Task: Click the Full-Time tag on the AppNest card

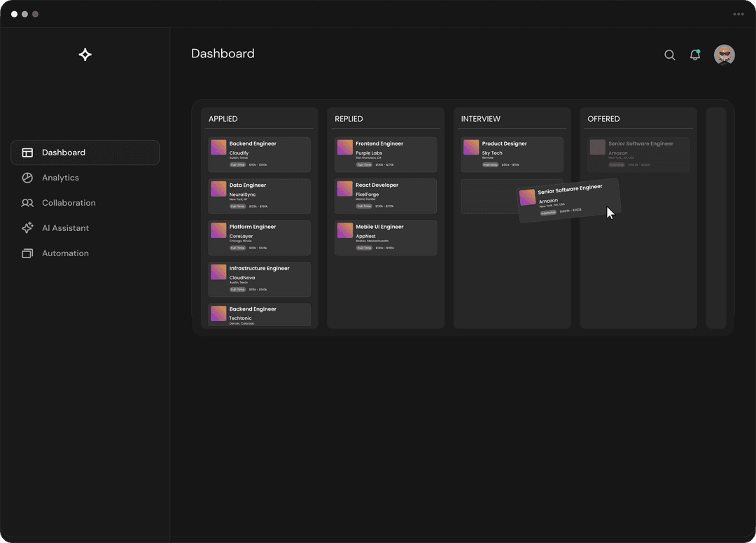Action: [x=363, y=248]
